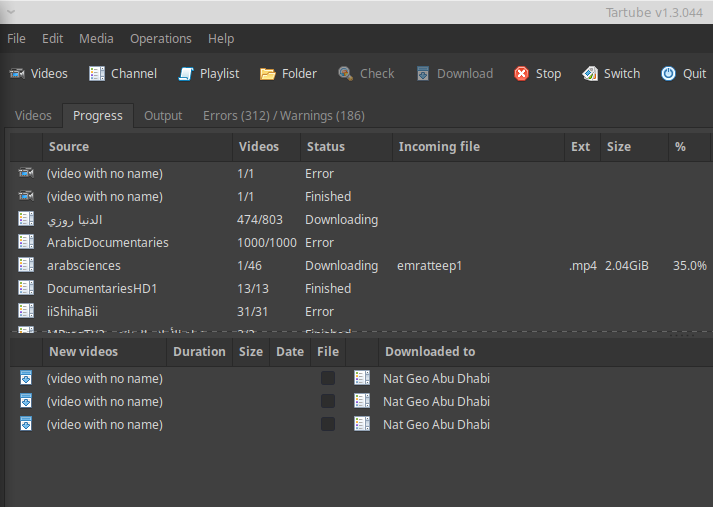Click the Playlist button label
Image resolution: width=713 pixels, height=507 pixels.
[x=220, y=73]
